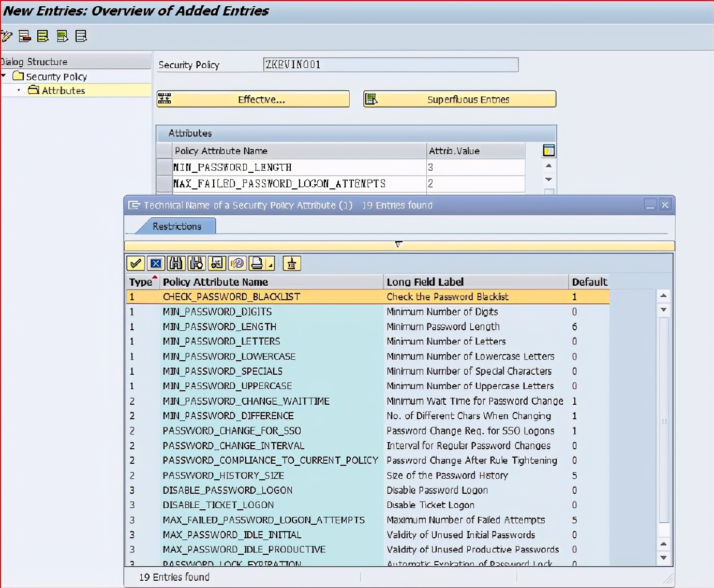The image size is (714, 588).
Task: Click the scroll down arrow in the results list
Action: coord(663,557)
